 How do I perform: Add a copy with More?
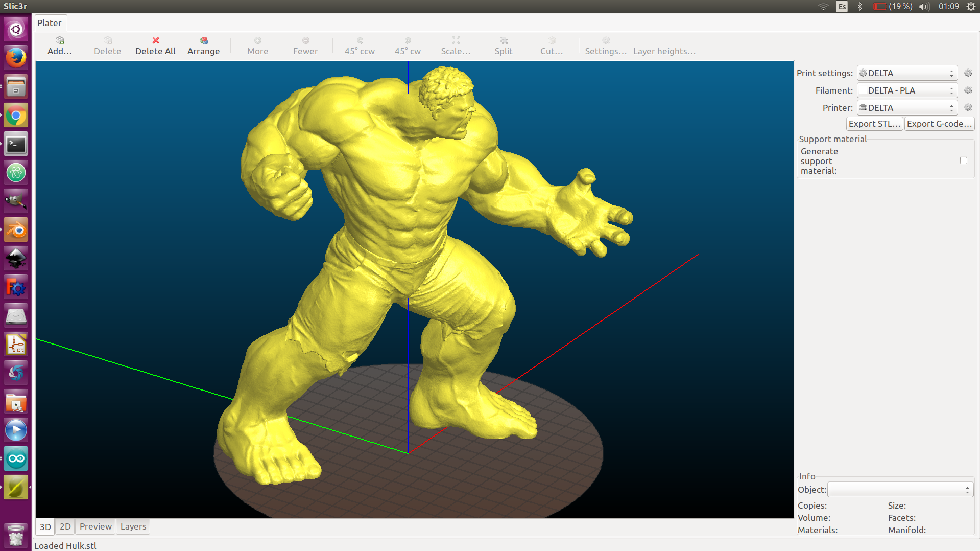(257, 45)
